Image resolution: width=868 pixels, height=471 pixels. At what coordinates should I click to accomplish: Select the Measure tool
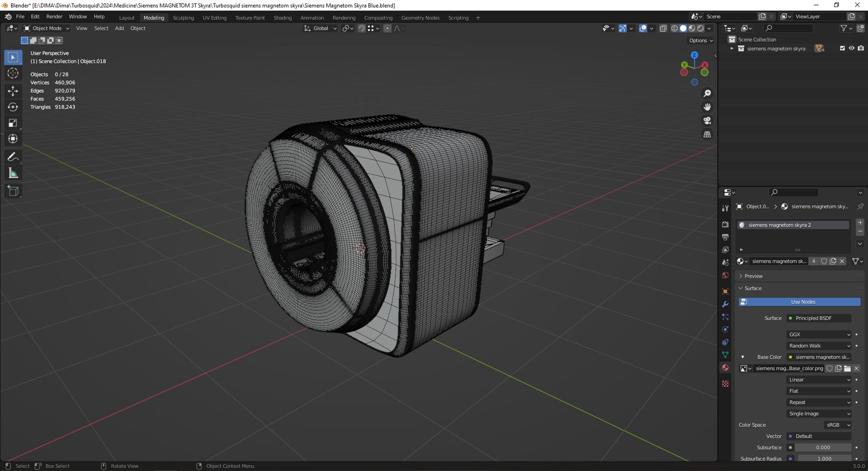click(x=13, y=173)
